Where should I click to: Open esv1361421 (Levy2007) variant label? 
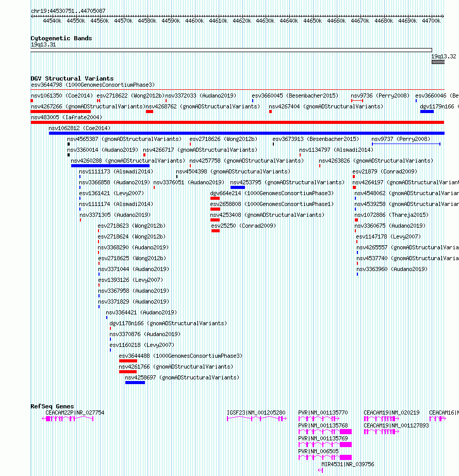point(111,193)
